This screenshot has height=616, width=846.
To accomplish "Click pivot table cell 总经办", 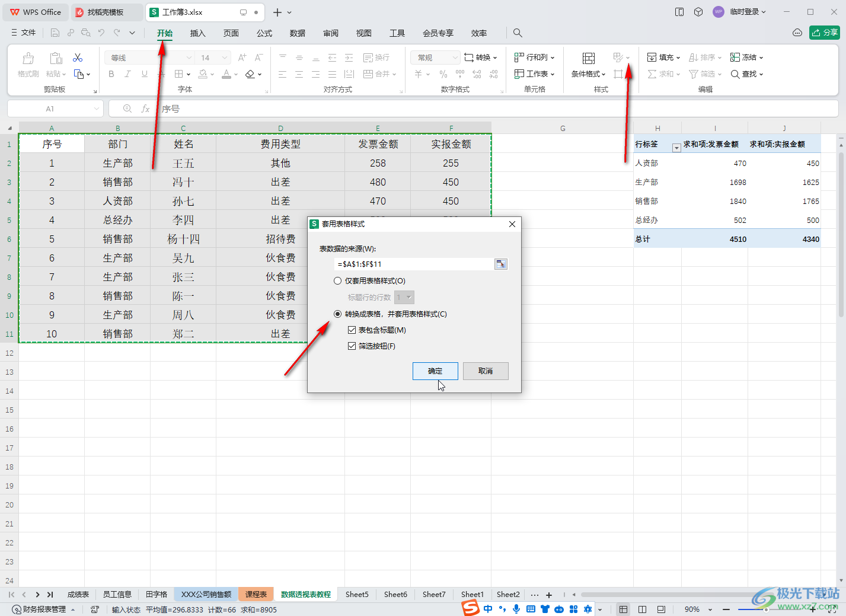I will (x=657, y=220).
